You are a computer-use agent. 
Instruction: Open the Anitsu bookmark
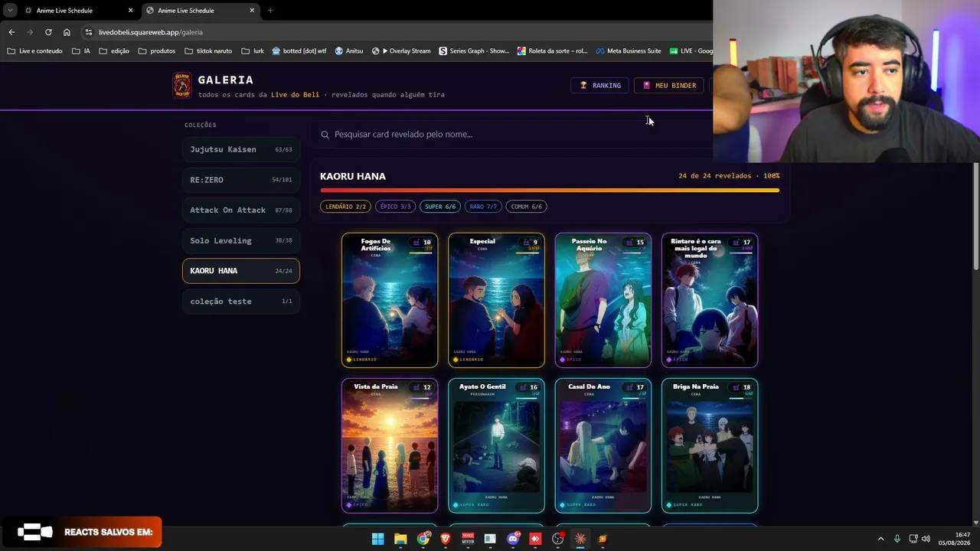coord(349,51)
